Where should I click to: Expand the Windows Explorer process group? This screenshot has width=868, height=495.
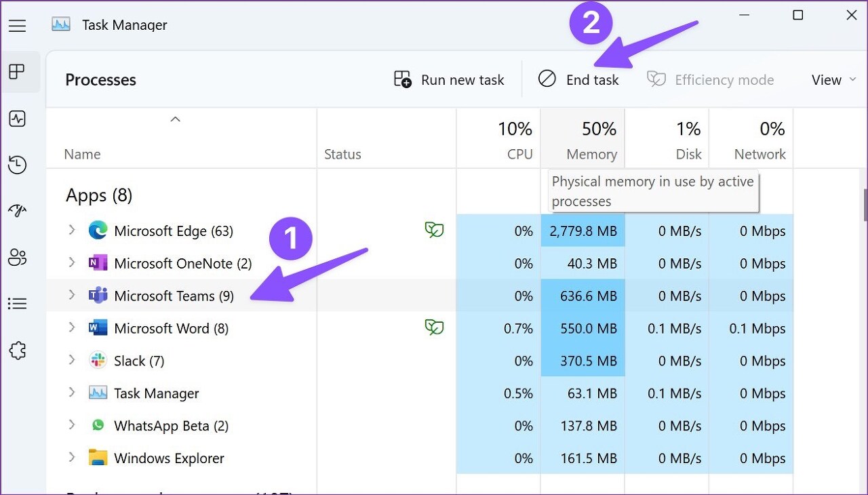coord(71,458)
